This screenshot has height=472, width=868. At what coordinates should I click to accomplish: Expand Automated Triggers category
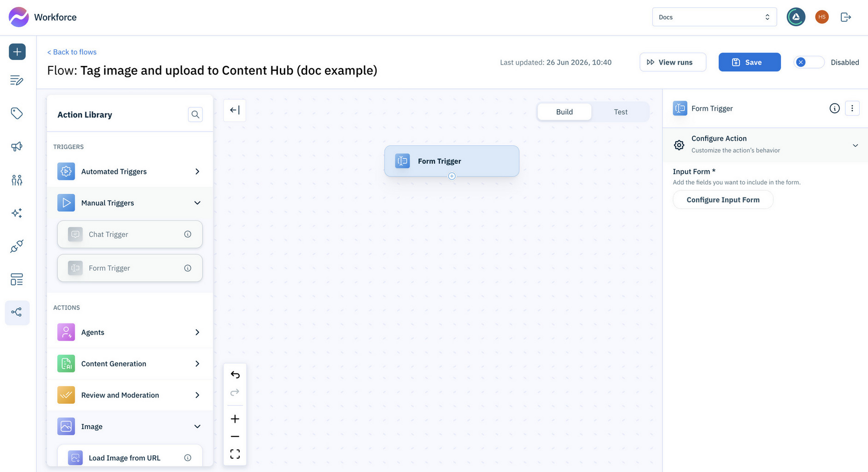(130, 172)
